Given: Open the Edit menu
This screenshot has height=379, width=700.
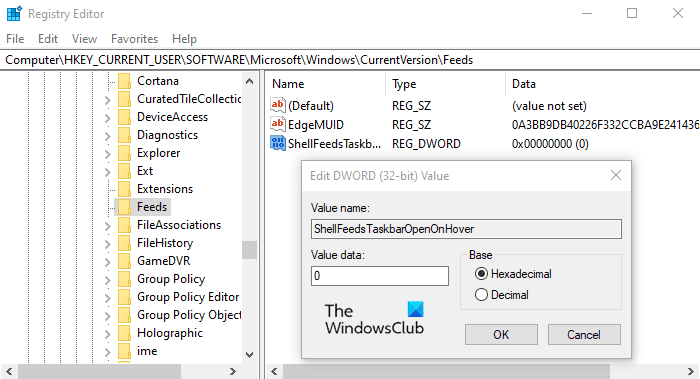Looking at the screenshot, I should 48,39.
